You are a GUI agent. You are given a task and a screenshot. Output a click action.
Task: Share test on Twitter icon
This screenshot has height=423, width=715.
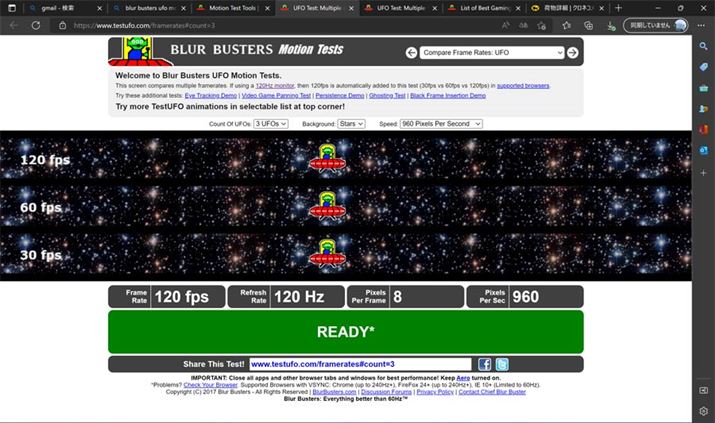502,364
